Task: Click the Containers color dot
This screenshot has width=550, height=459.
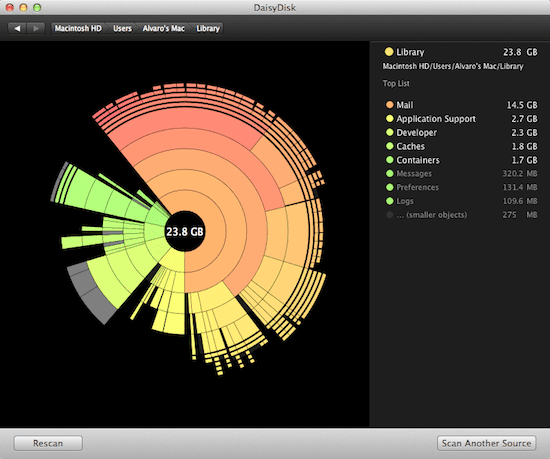Action: [x=389, y=160]
